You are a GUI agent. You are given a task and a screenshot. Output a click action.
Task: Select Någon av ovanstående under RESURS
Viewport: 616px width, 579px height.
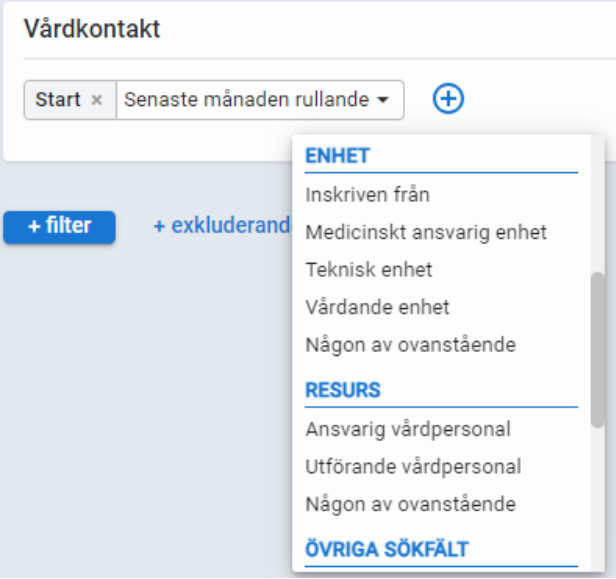click(x=410, y=504)
